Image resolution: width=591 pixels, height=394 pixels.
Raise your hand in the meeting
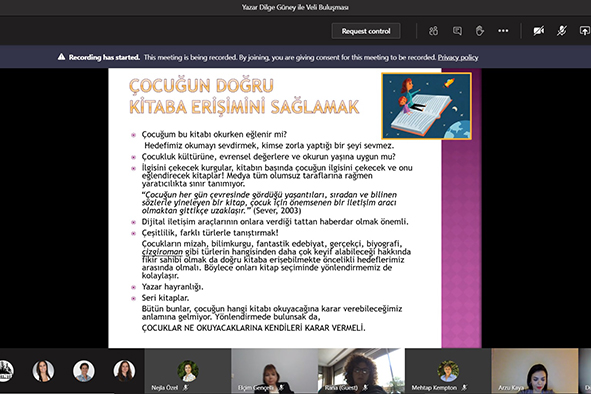[480, 31]
